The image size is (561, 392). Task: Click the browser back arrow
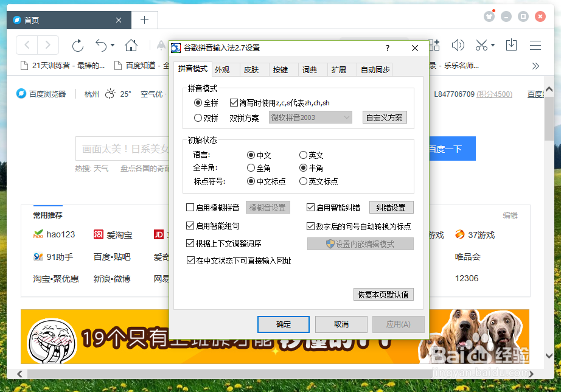(27, 44)
